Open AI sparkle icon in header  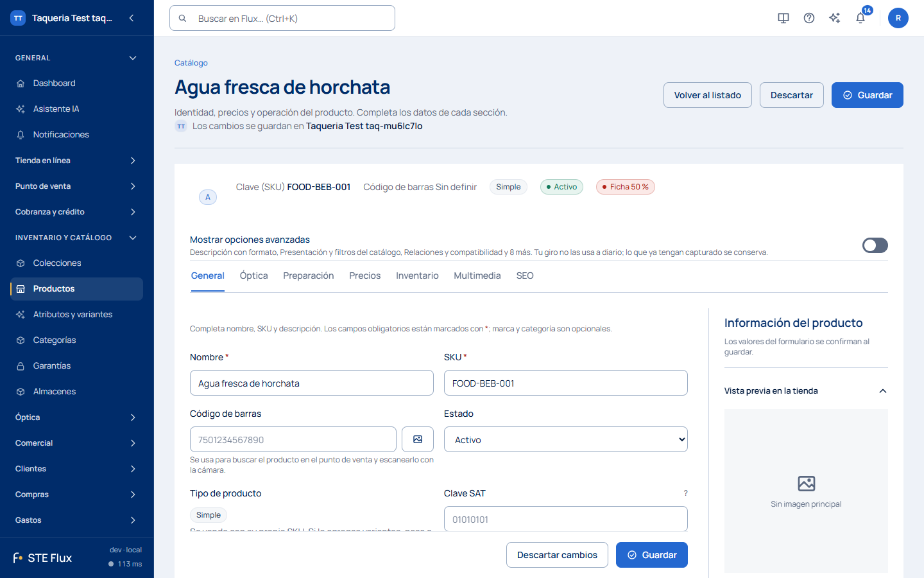pos(835,18)
